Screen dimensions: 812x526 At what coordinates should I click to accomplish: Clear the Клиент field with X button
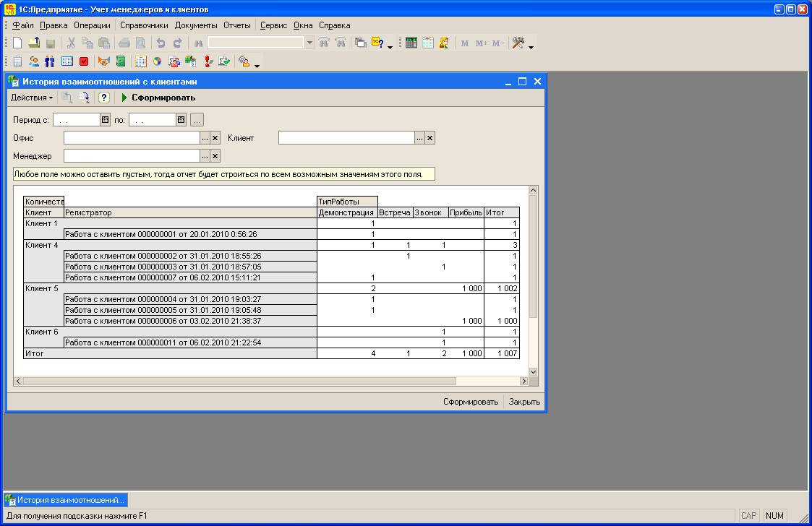429,138
